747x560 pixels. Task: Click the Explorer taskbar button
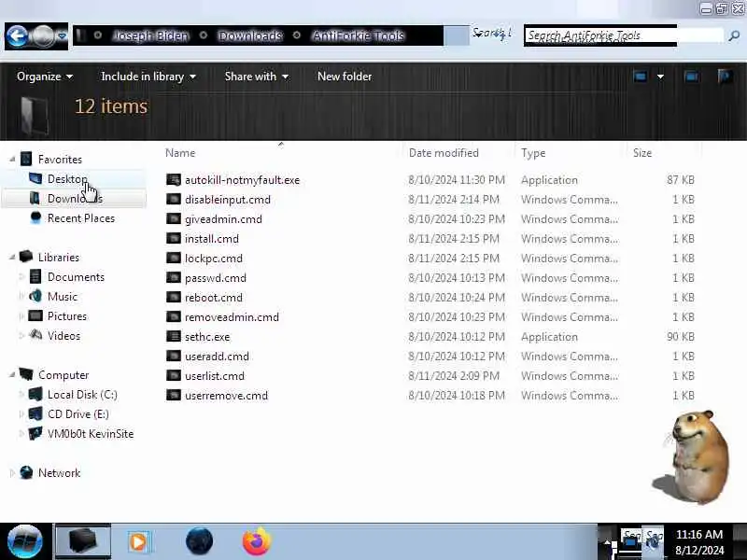tap(83, 541)
